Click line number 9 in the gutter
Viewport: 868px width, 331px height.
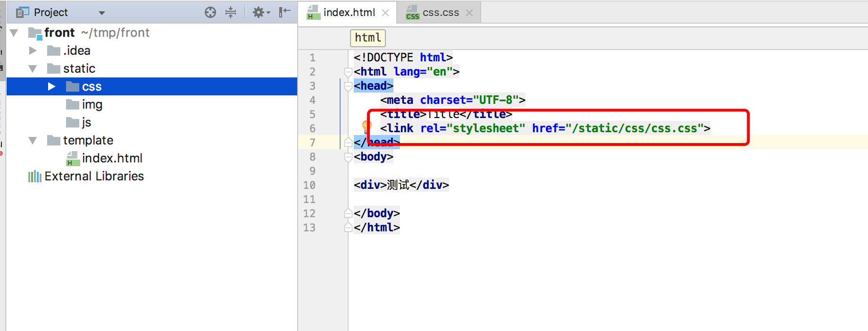coord(312,171)
